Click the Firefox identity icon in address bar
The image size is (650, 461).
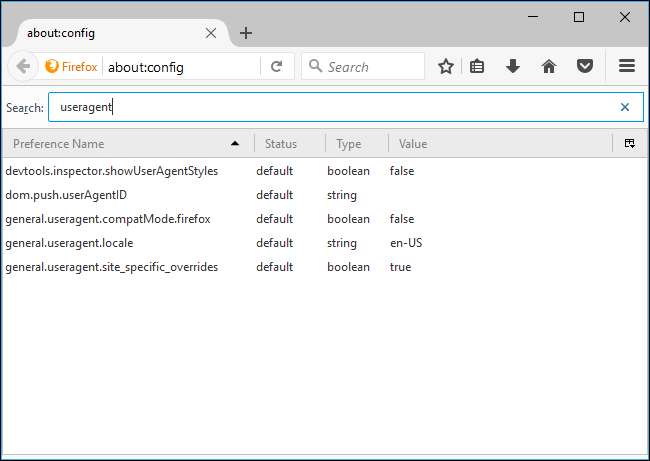[x=52, y=66]
